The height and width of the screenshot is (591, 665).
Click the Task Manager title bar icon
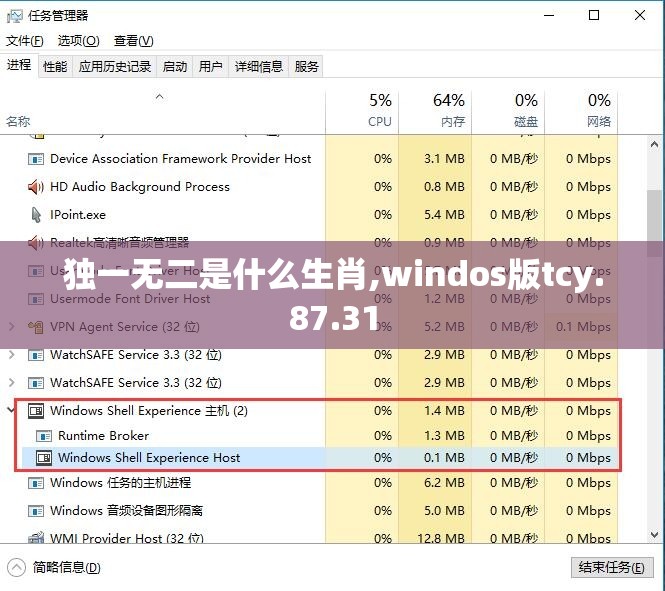pos(14,16)
